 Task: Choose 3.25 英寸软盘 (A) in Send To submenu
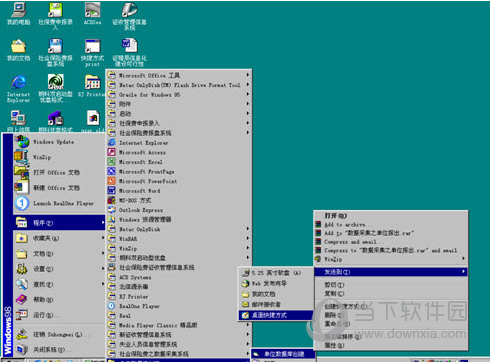(x=276, y=273)
